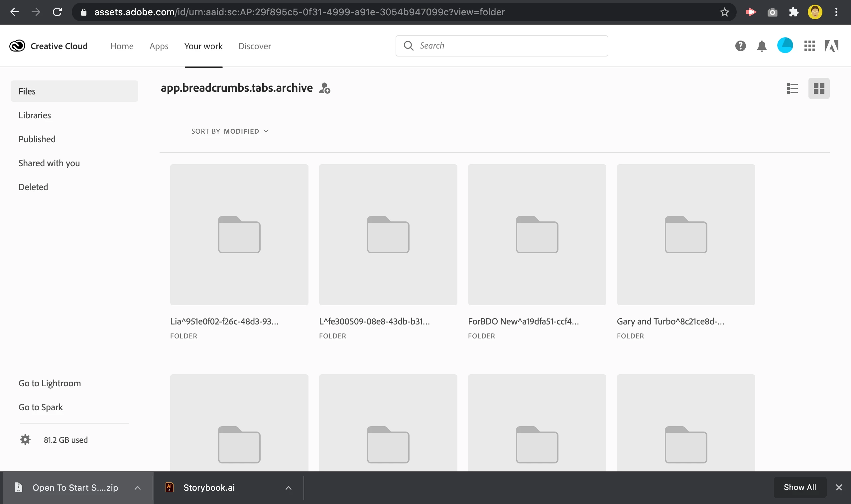Viewport: 851px width, 504px height.
Task: Open the help question mark icon
Action: click(x=740, y=46)
